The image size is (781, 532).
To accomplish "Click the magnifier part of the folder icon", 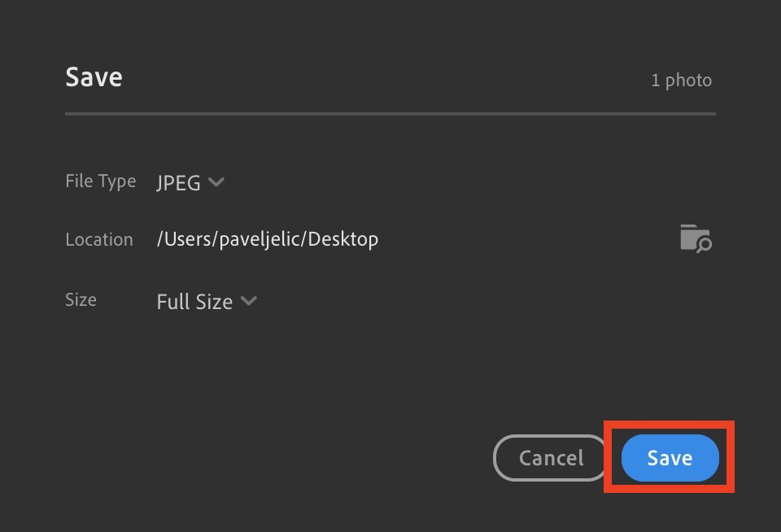I will (704, 244).
